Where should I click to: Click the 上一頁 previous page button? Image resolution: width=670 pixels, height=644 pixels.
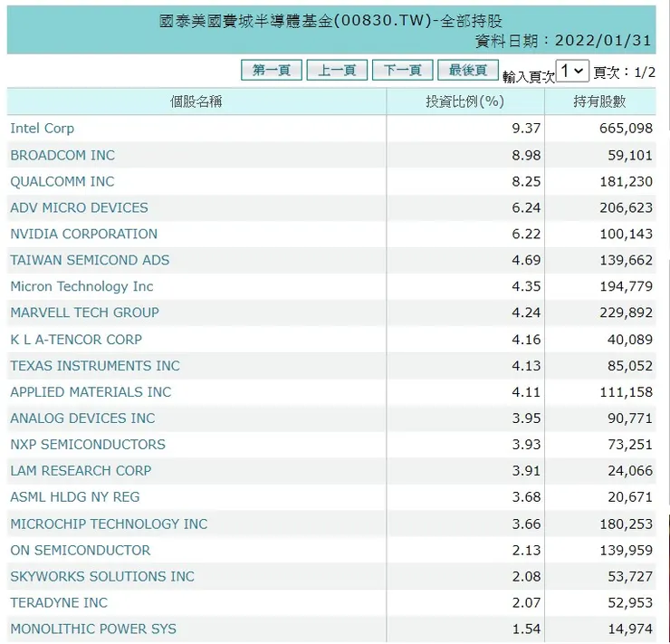[x=337, y=70]
